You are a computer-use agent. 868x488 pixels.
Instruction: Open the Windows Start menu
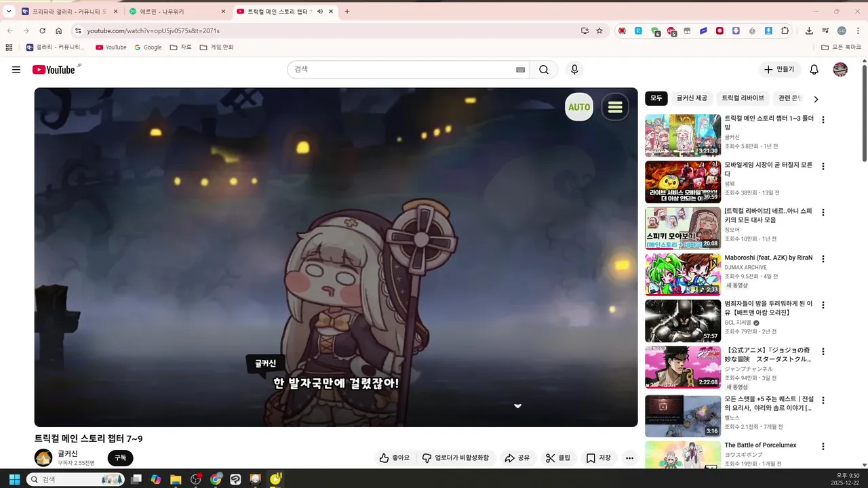(14, 479)
